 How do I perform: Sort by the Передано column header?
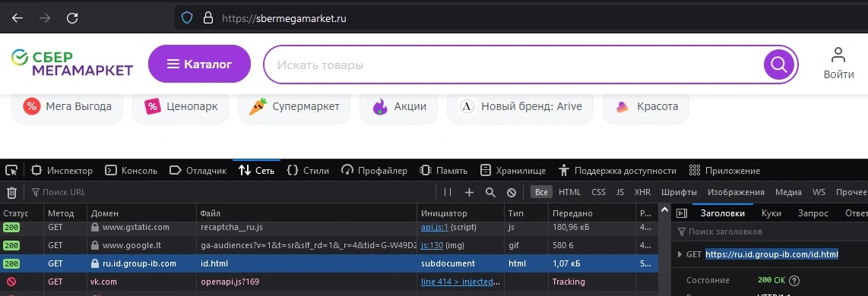[x=592, y=213]
